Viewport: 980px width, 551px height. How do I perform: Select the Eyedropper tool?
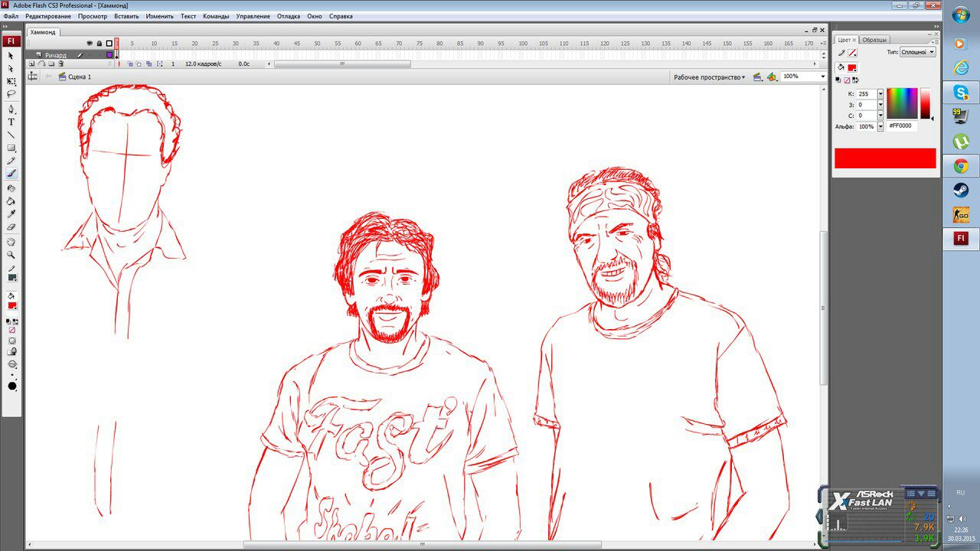[11, 214]
